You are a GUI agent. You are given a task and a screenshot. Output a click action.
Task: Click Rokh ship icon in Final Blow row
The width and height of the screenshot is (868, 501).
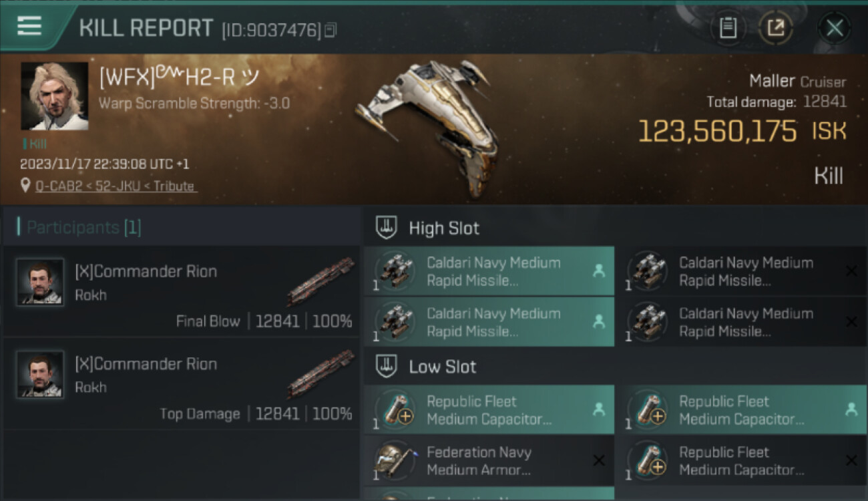tap(320, 281)
